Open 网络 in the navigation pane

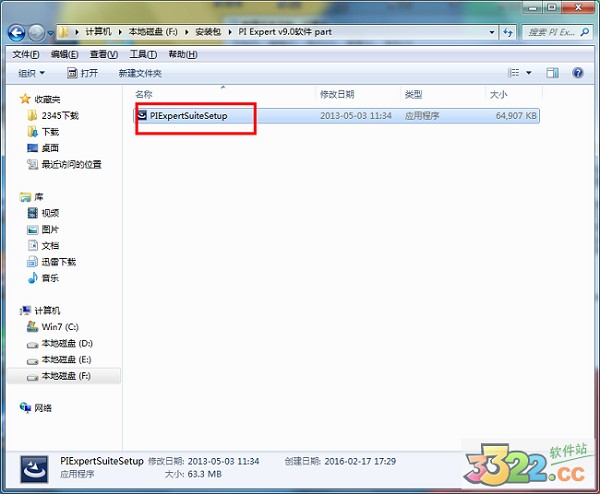coord(43,408)
